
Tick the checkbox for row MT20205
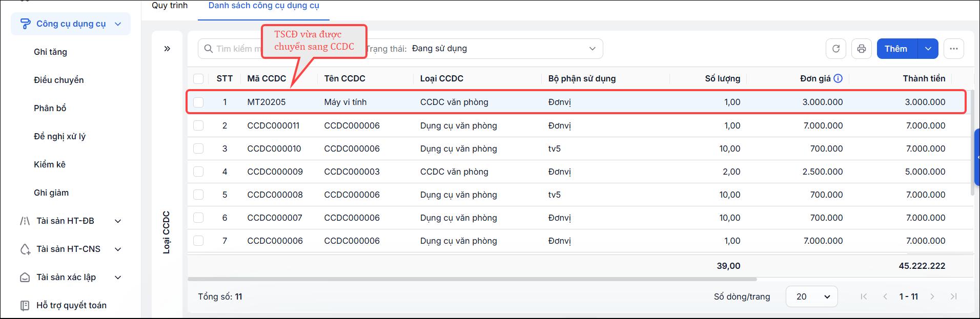[x=198, y=102]
